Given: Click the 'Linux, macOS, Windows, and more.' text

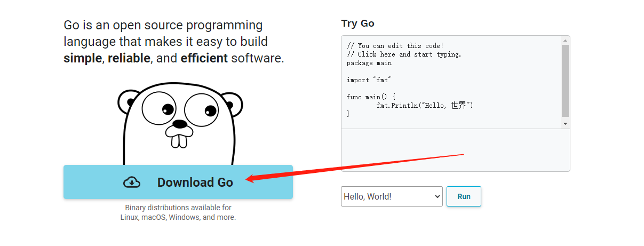Looking at the screenshot, I should point(178,217).
